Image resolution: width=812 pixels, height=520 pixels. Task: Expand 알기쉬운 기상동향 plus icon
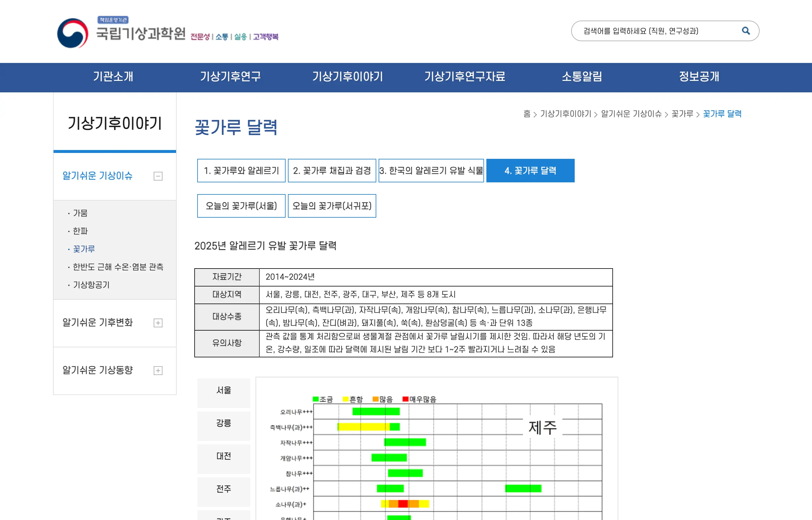coord(158,370)
